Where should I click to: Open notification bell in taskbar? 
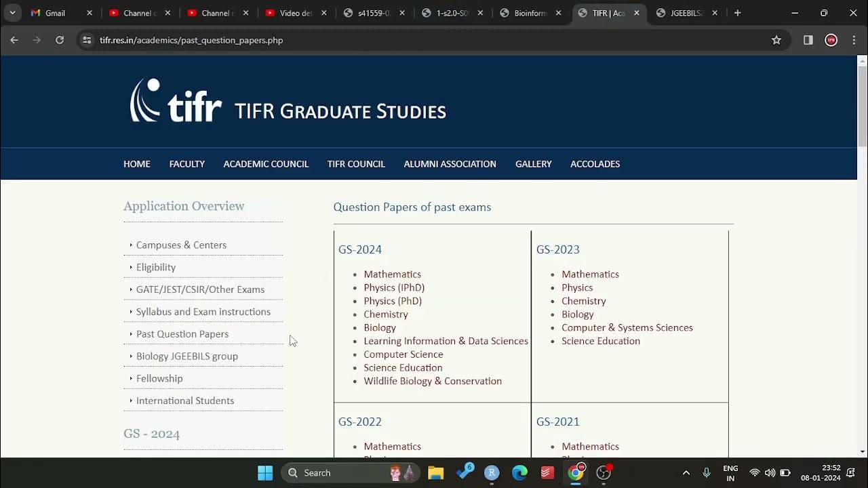(x=850, y=472)
